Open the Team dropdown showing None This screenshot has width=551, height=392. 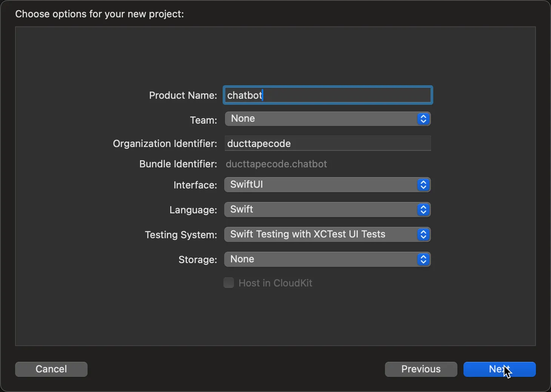[x=321, y=119]
